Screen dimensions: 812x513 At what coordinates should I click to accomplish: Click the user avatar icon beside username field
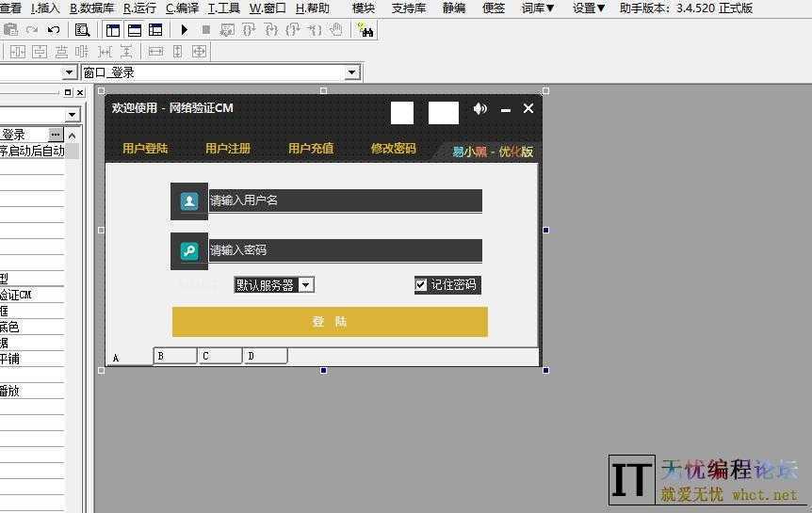(x=189, y=200)
